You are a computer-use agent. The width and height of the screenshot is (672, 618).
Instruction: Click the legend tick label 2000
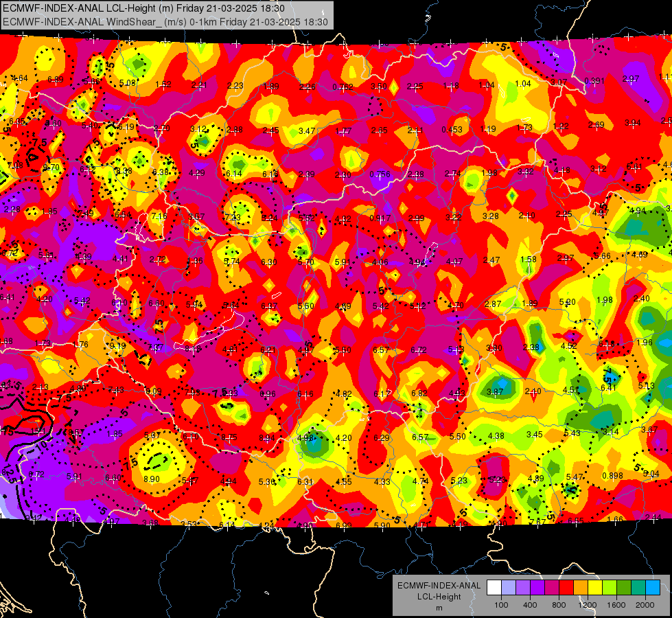(645, 605)
